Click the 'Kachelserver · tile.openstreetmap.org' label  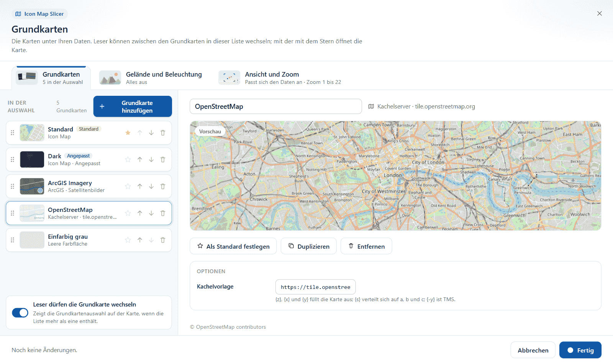(426, 107)
